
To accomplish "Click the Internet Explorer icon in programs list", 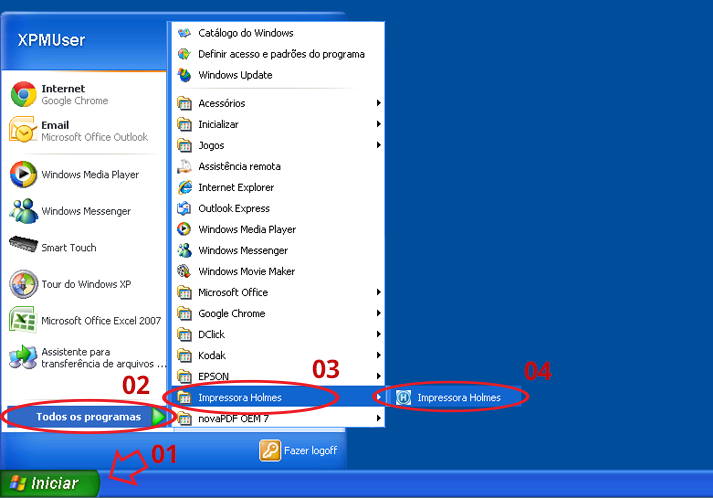I will (x=184, y=187).
